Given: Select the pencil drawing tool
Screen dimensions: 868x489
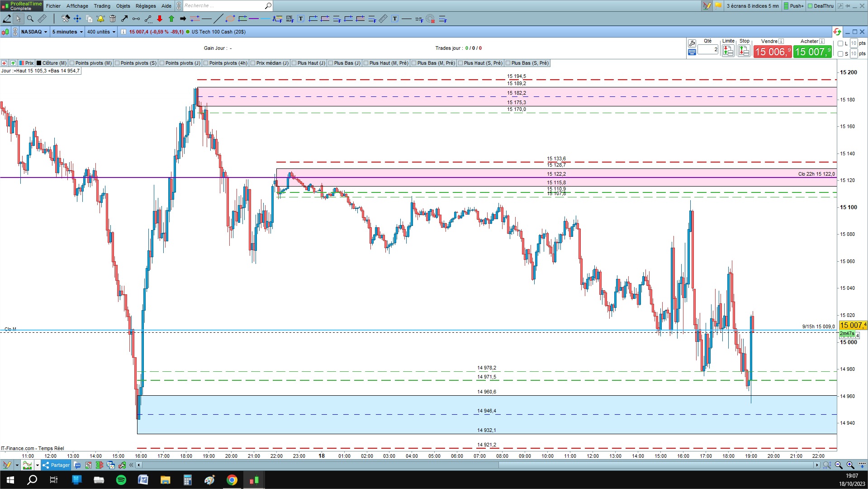Looking at the screenshot, I should 7,19.
